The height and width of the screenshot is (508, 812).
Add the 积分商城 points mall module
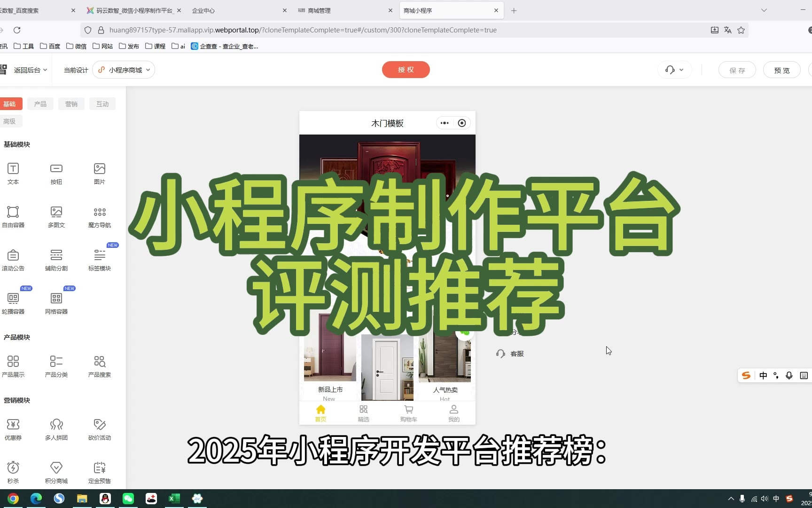tap(56, 472)
